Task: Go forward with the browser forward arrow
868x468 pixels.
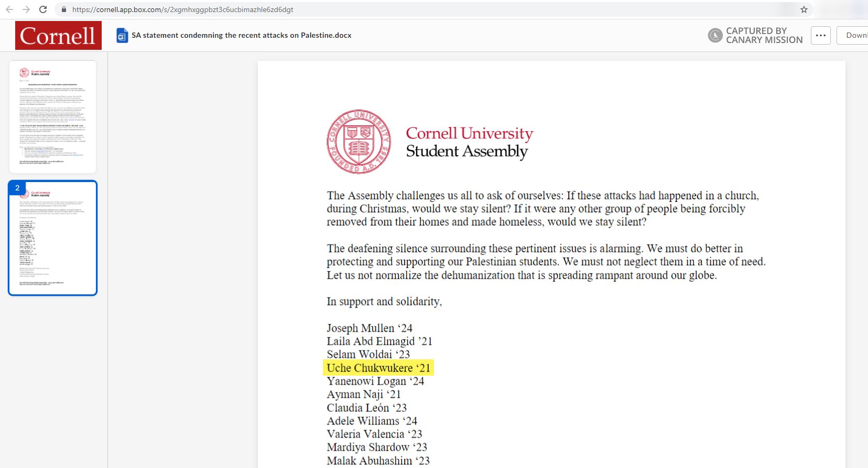Action: (x=26, y=9)
